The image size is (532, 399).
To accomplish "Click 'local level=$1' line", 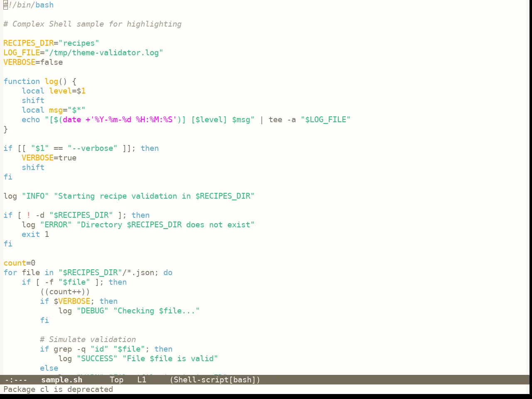I will click(x=54, y=91).
